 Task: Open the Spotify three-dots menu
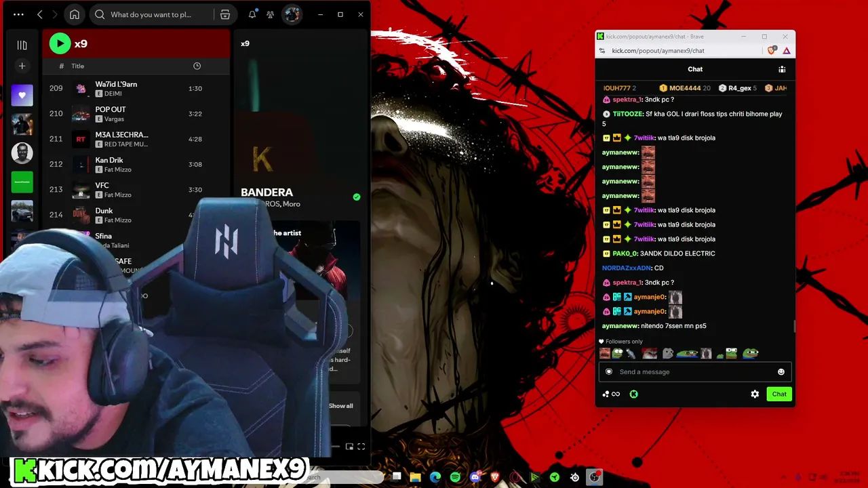(18, 14)
